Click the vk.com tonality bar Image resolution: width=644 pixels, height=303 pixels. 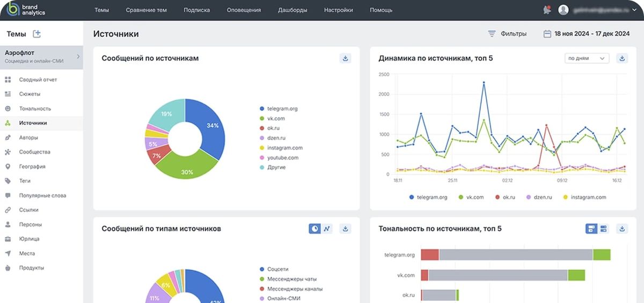pyautogui.click(x=503, y=275)
